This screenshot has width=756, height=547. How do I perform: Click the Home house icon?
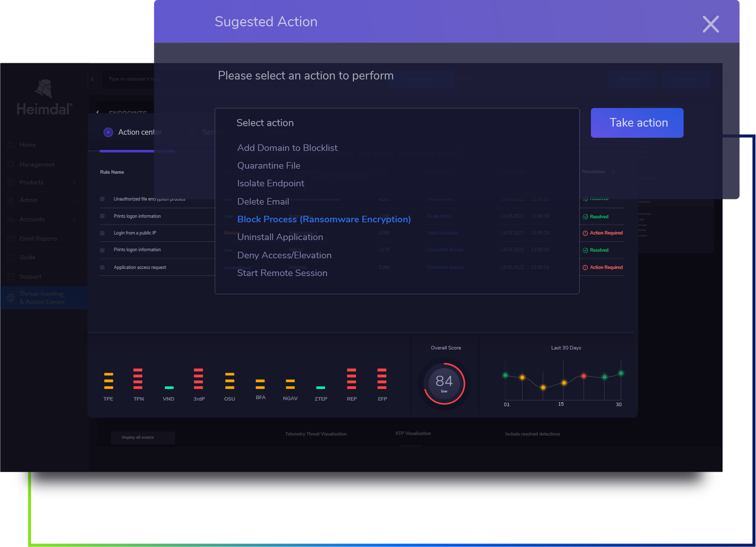(11, 145)
